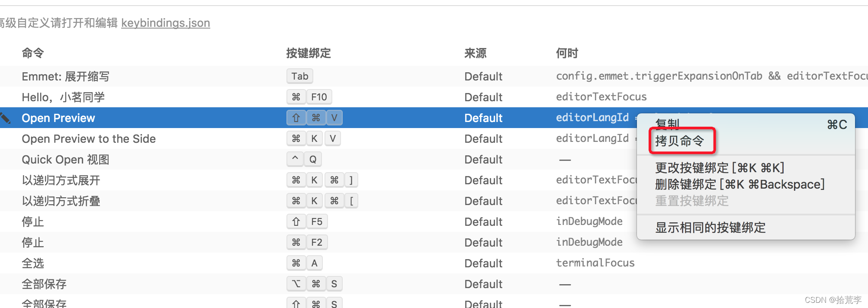
Task: Click editorLangId clause in Open Preview to the Side row
Action: click(x=592, y=138)
